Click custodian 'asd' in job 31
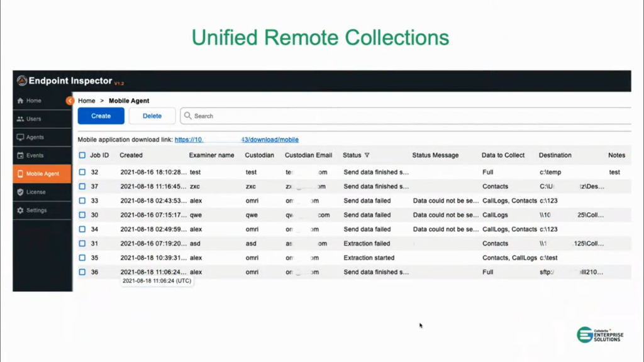Screen dimensions: 644x362 (251, 243)
